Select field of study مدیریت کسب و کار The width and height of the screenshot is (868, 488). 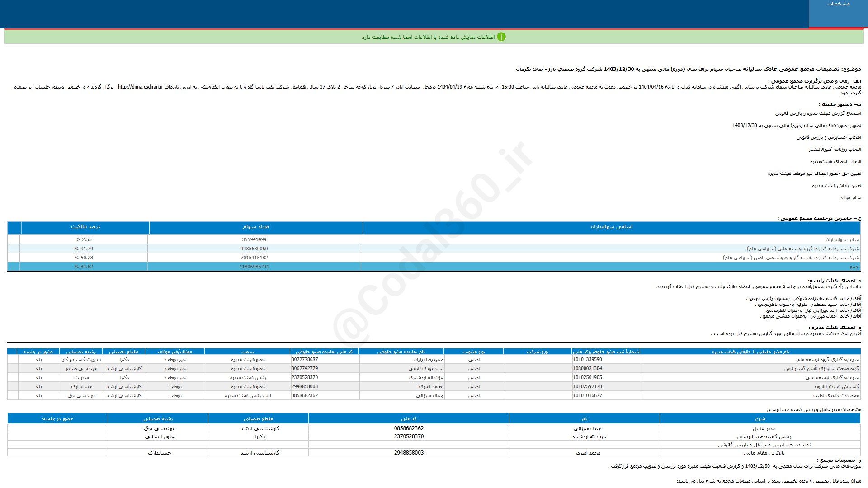[x=81, y=360]
